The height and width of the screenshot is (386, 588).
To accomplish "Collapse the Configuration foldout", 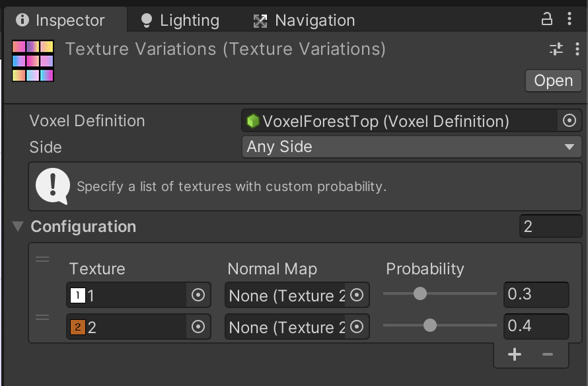I will click(18, 226).
